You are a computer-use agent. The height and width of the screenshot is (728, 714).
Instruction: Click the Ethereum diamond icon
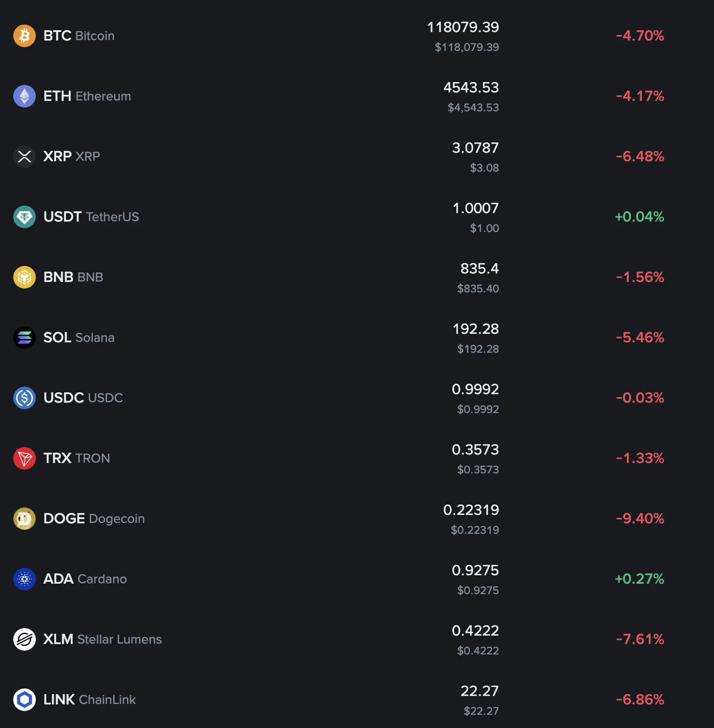click(25, 96)
